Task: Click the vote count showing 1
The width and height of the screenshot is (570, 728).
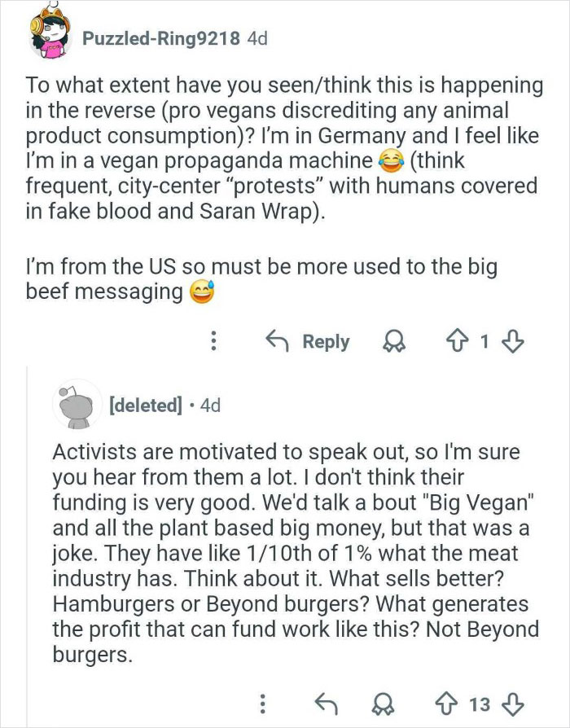Action: [x=482, y=341]
